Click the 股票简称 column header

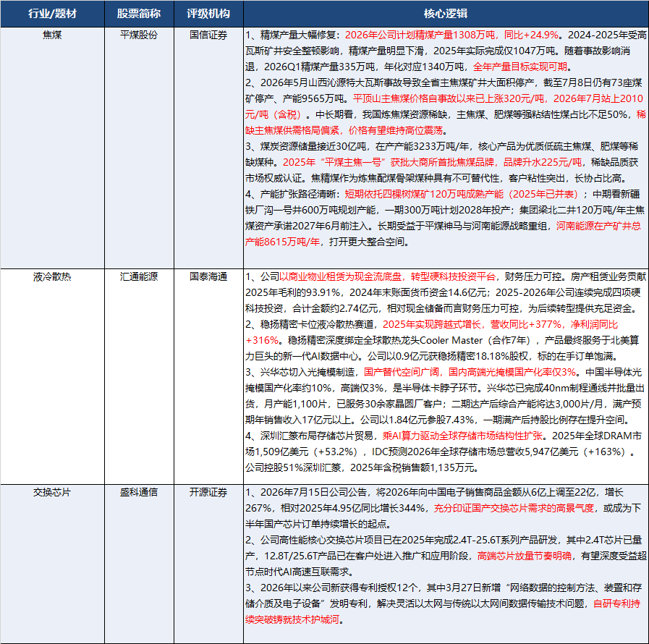pos(139,14)
